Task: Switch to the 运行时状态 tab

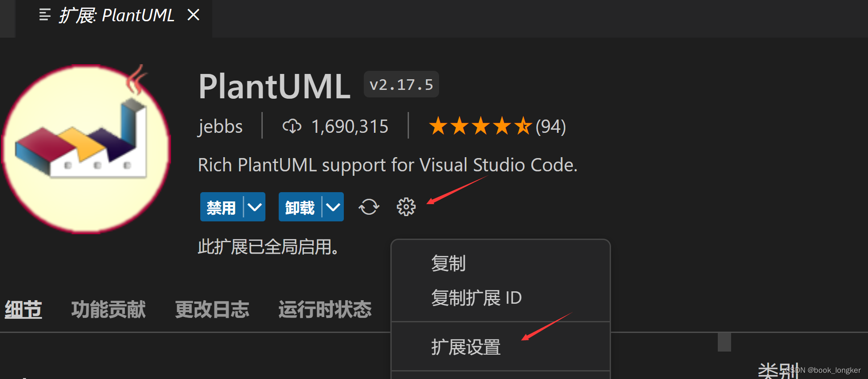Action: coord(325,309)
